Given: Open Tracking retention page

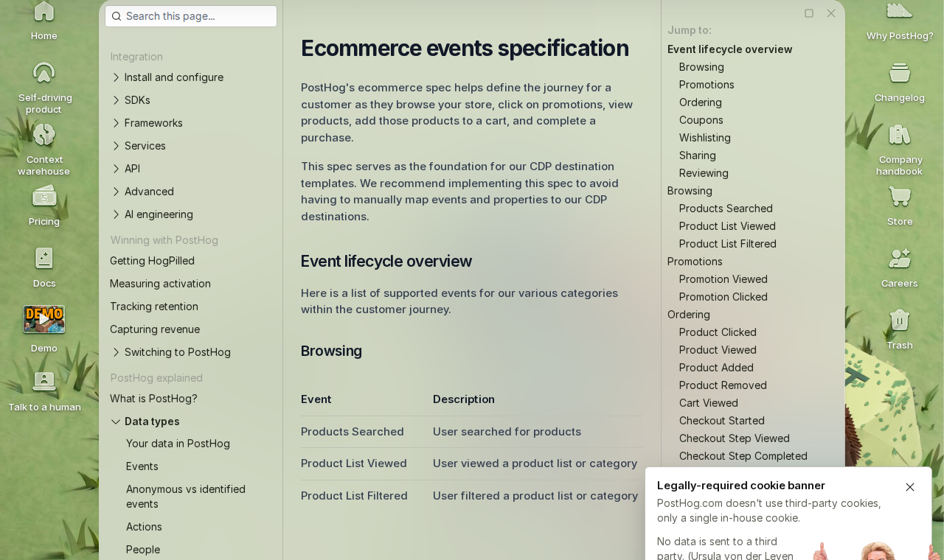Looking at the screenshot, I should pyautogui.click(x=154, y=307).
